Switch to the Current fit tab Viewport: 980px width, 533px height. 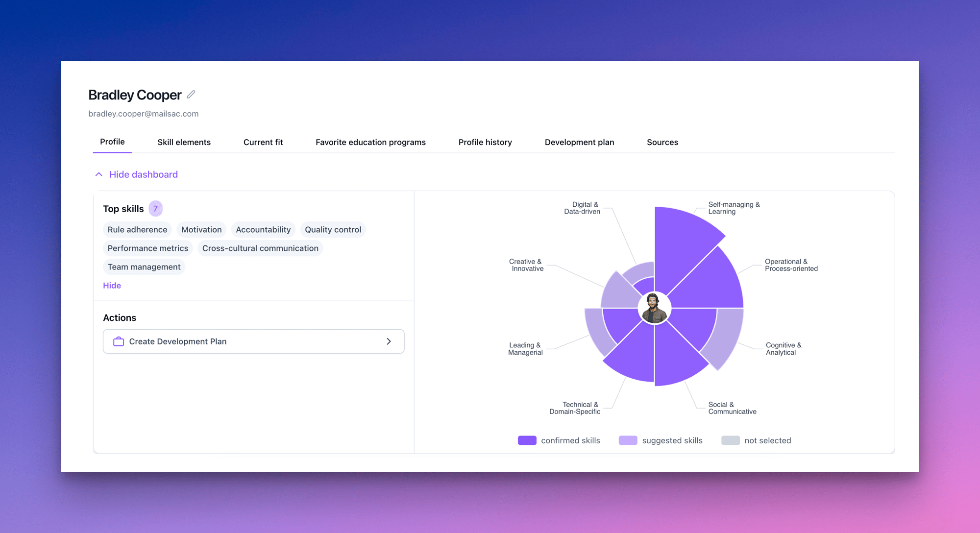pos(263,142)
